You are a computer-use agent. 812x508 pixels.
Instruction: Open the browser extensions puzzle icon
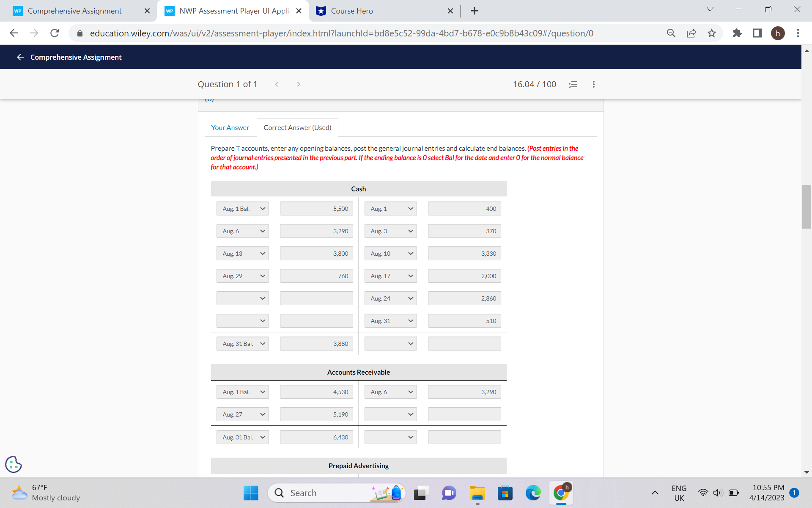point(737,33)
